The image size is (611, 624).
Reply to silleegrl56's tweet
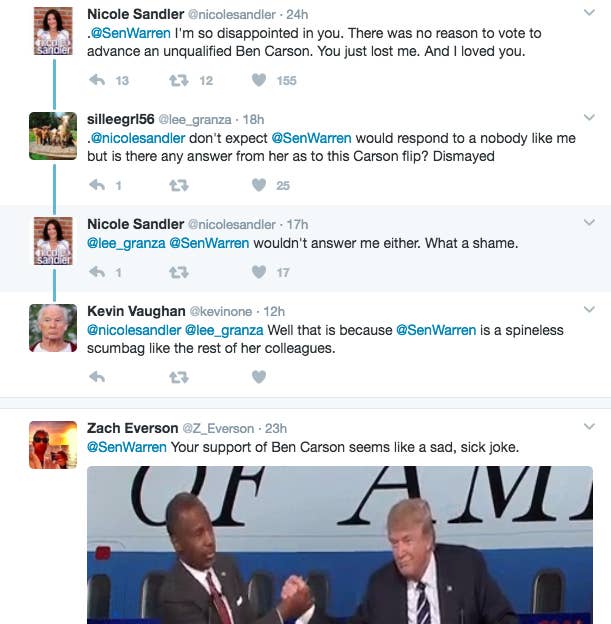[97, 185]
